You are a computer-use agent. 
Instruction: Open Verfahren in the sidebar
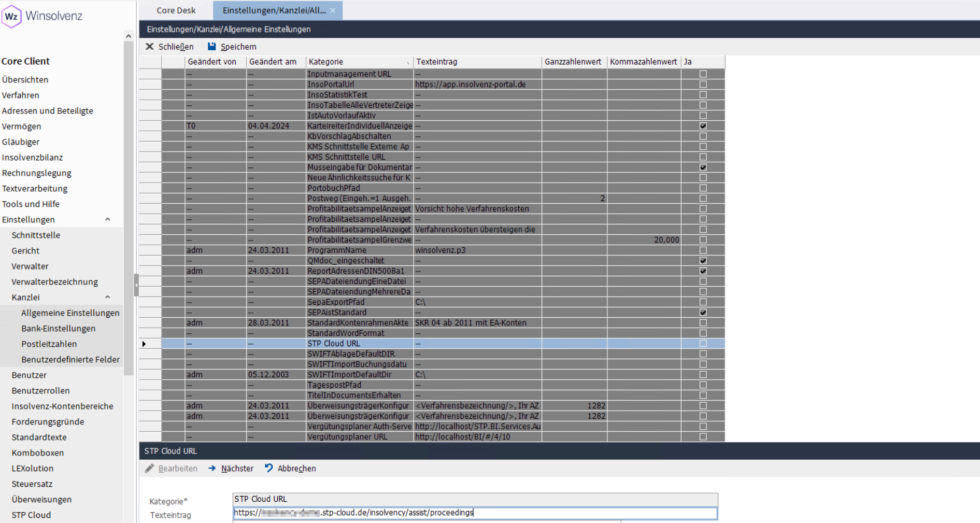pyautogui.click(x=21, y=95)
